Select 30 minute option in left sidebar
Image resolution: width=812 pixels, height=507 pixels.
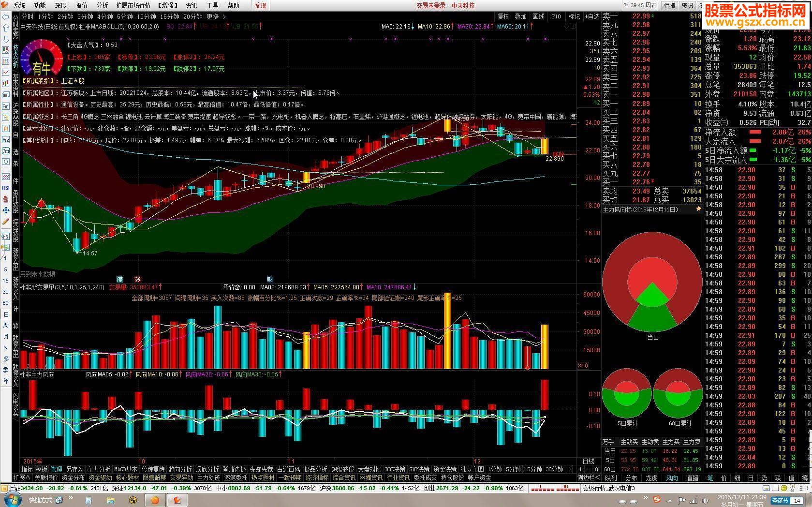(5, 292)
